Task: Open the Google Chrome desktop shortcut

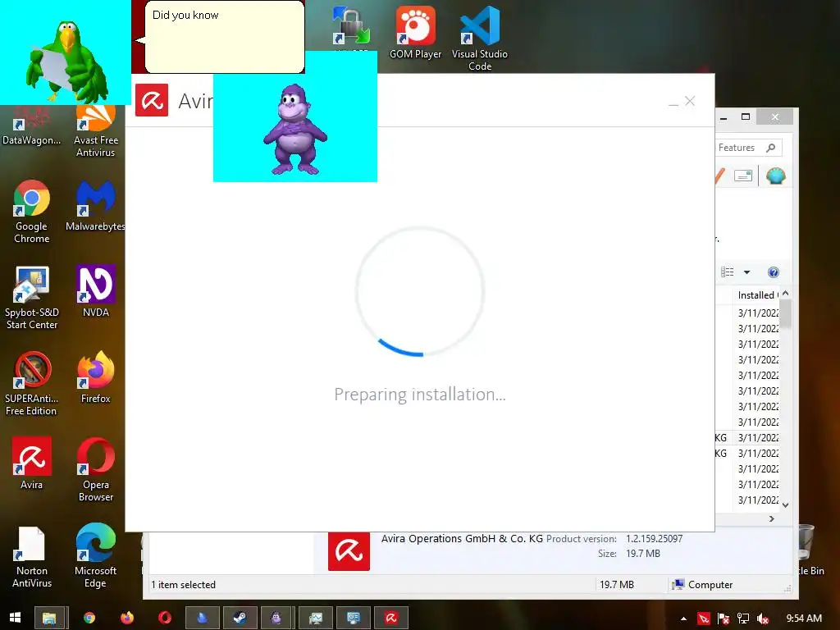Action: coord(32,211)
